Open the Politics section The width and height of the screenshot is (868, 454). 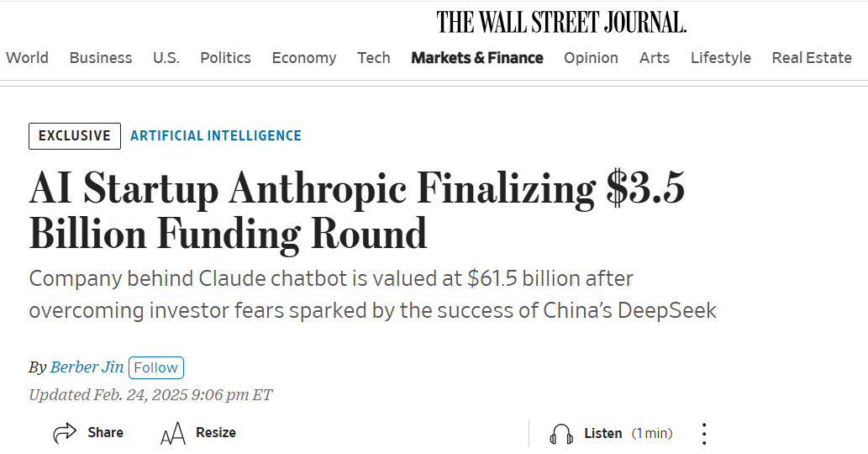pyautogui.click(x=225, y=58)
